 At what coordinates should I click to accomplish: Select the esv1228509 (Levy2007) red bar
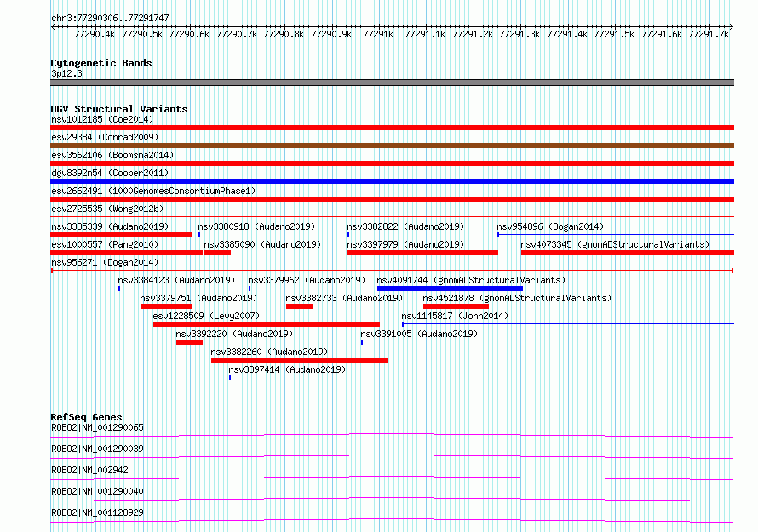(x=267, y=324)
